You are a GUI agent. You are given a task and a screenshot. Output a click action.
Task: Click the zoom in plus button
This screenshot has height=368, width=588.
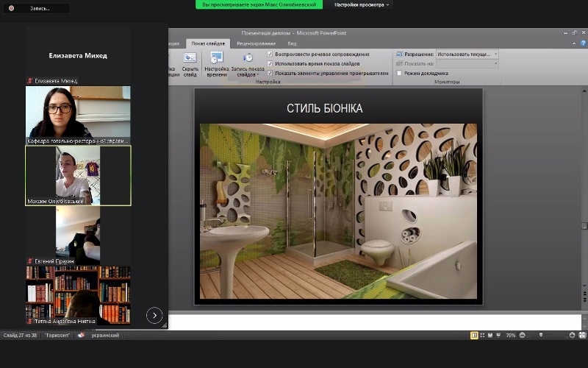click(572, 336)
